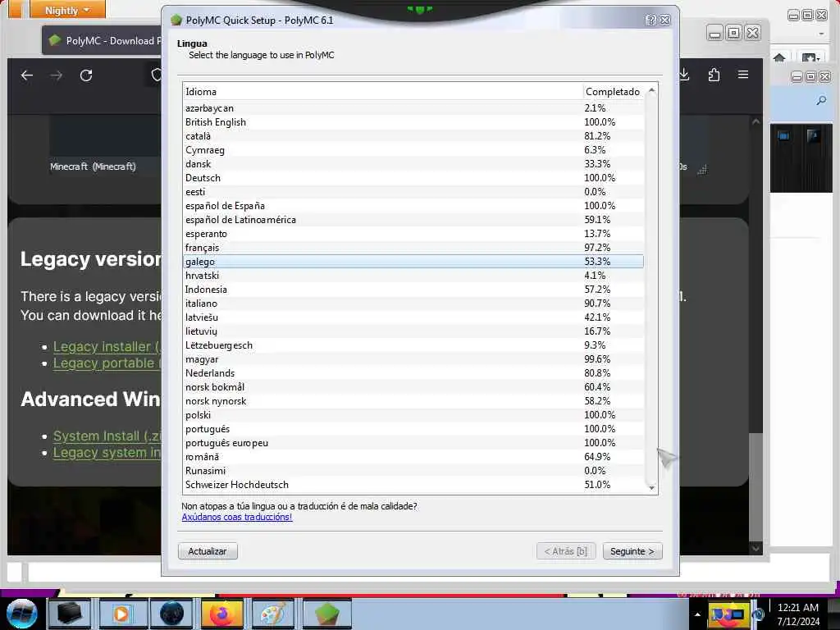The height and width of the screenshot is (630, 840).
Task: Open the Legacy installer link
Action: click(107, 347)
